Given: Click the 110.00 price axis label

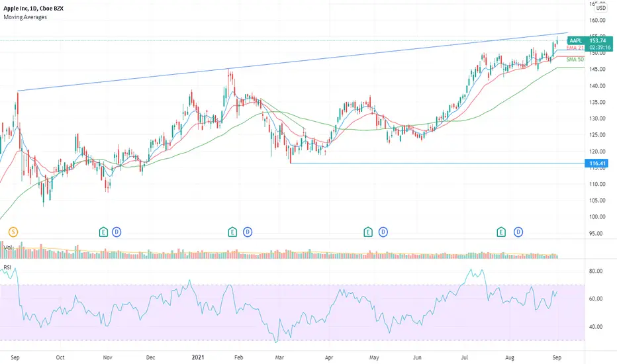Looking at the screenshot, I should 597,184.
